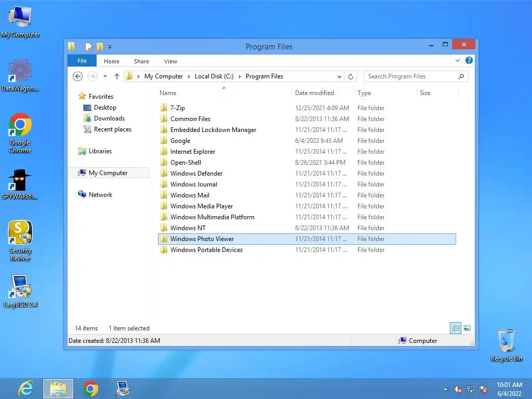The width and height of the screenshot is (532, 399).
Task: Select the Windows Media Player folder
Action: [307, 206]
